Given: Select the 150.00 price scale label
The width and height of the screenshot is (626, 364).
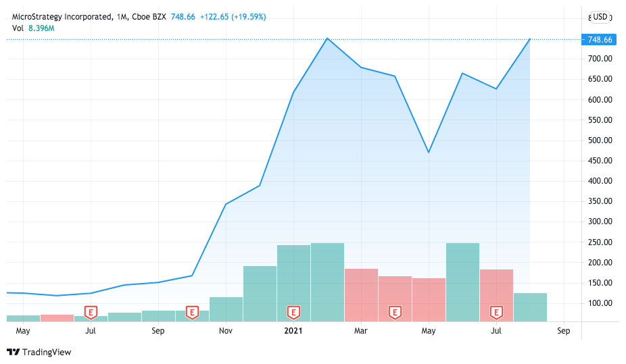Looking at the screenshot, I should [600, 282].
